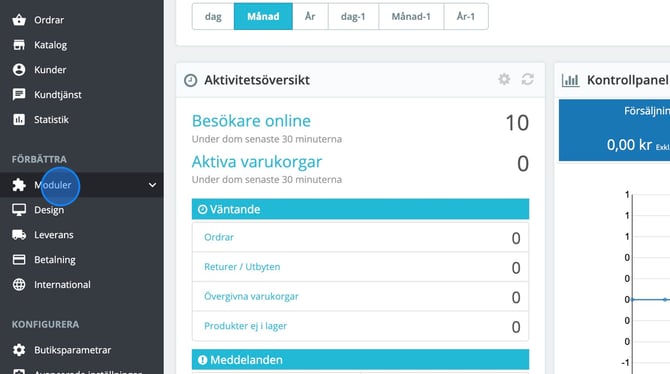The image size is (670, 374).
Task: Click the Betalning credit card icon
Action: click(19, 259)
